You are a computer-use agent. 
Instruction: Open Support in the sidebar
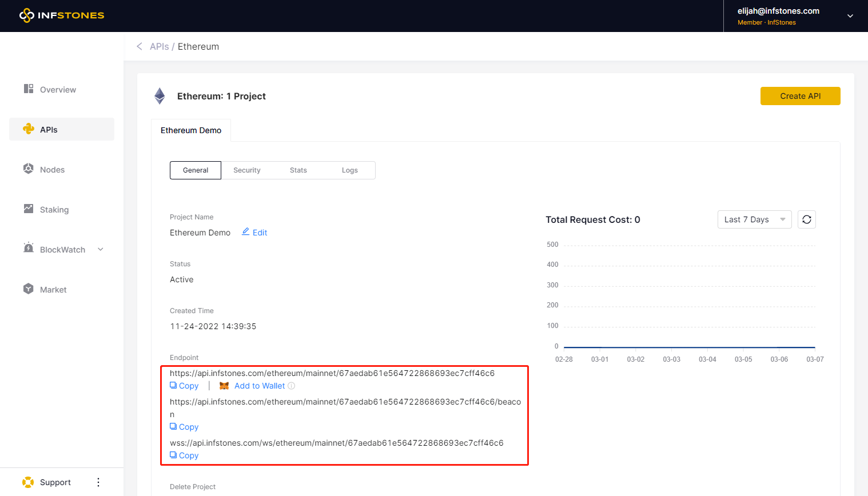coord(55,482)
